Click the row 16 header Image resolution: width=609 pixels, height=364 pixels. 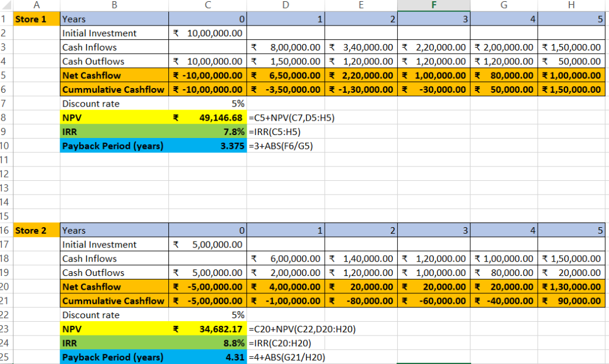point(5,230)
